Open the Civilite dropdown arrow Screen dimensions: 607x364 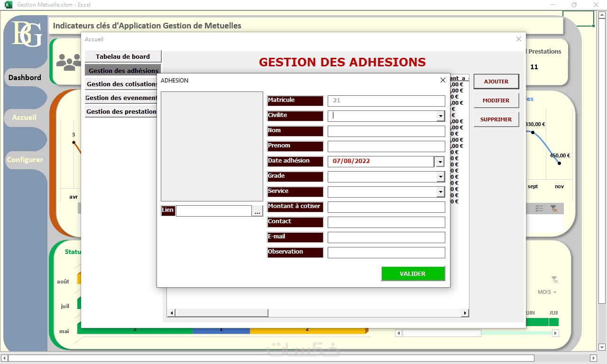click(441, 116)
